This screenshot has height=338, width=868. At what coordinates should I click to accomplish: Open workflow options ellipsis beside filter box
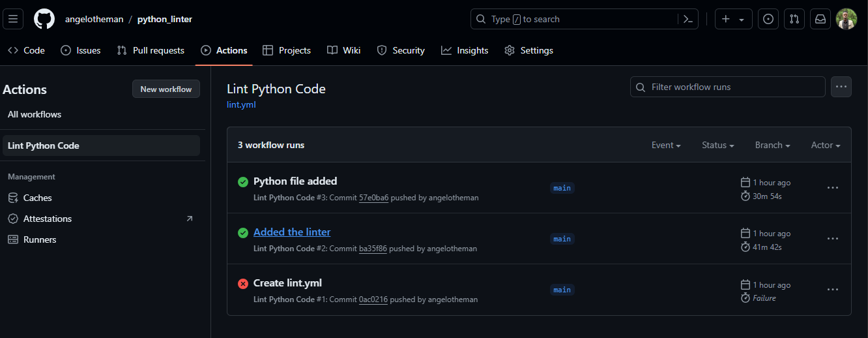coord(841,87)
